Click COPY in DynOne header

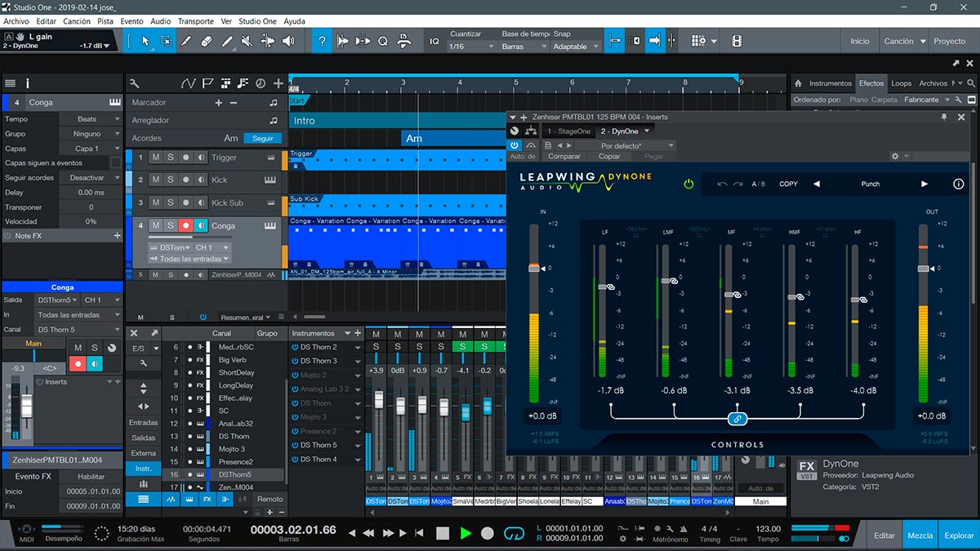(x=788, y=184)
